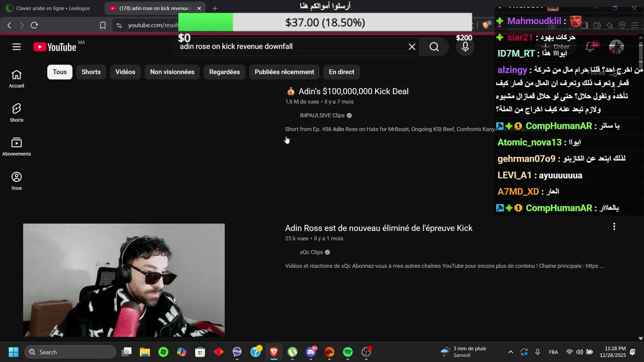Screen dimensions: 644x362
Task: Click LEVI_A1 username in chat
Action: coord(515,175)
